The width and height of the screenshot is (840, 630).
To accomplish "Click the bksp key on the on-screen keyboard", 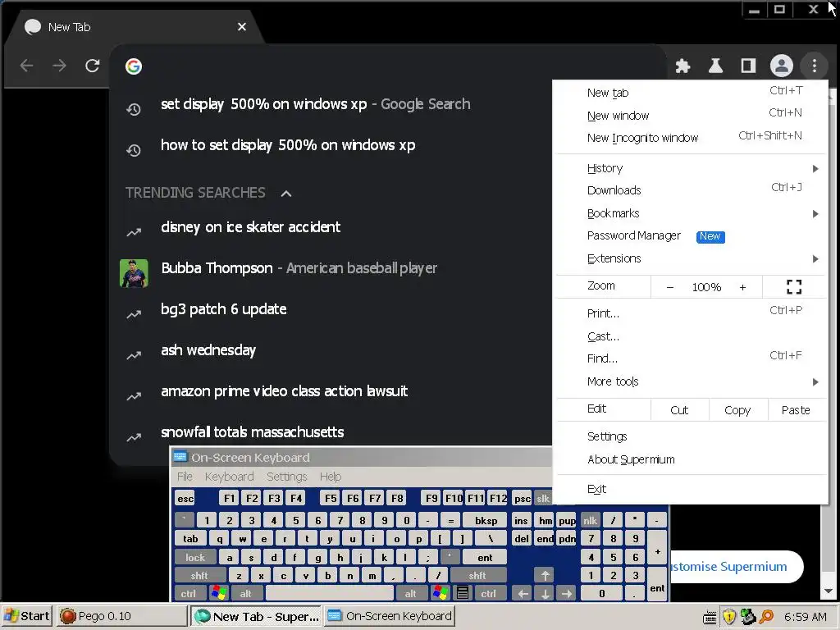I will 486,520.
